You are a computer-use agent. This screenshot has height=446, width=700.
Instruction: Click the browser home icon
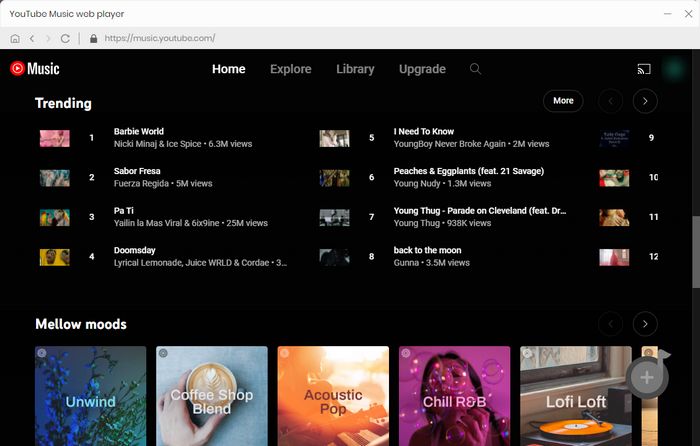point(15,39)
